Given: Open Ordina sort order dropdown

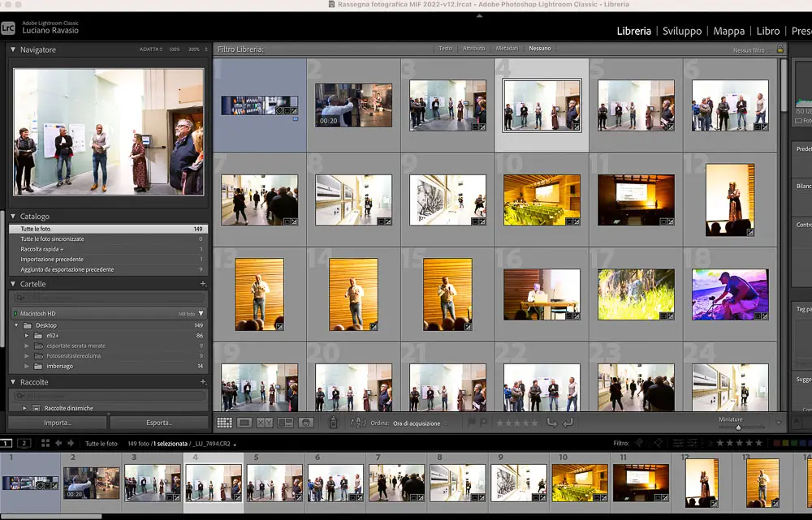Looking at the screenshot, I should pos(420,423).
